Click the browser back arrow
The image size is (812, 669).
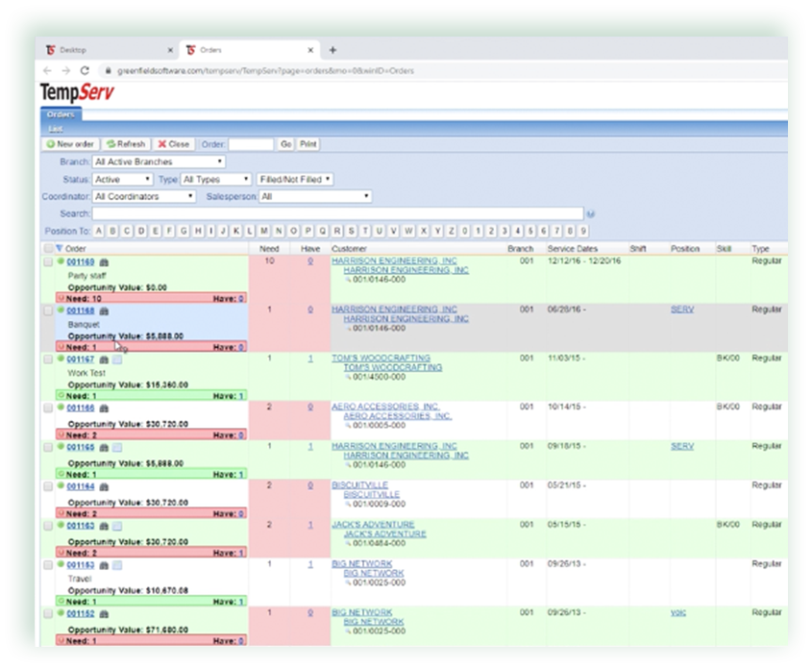click(47, 70)
